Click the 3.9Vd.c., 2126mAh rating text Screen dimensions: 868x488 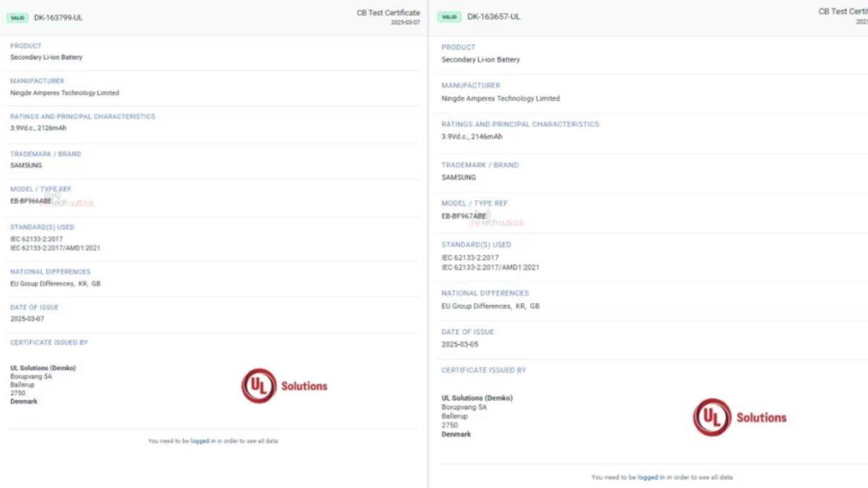38,128
